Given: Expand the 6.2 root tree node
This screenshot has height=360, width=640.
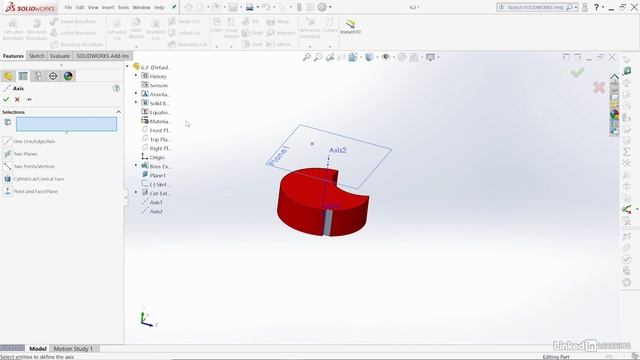Looking at the screenshot, I should pyautogui.click(x=127, y=67).
